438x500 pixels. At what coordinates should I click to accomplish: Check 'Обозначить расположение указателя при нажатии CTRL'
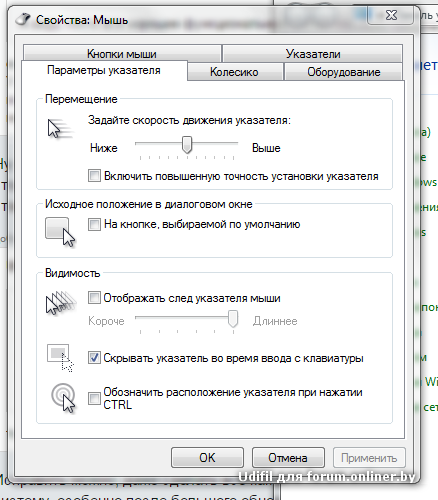pyautogui.click(x=94, y=398)
